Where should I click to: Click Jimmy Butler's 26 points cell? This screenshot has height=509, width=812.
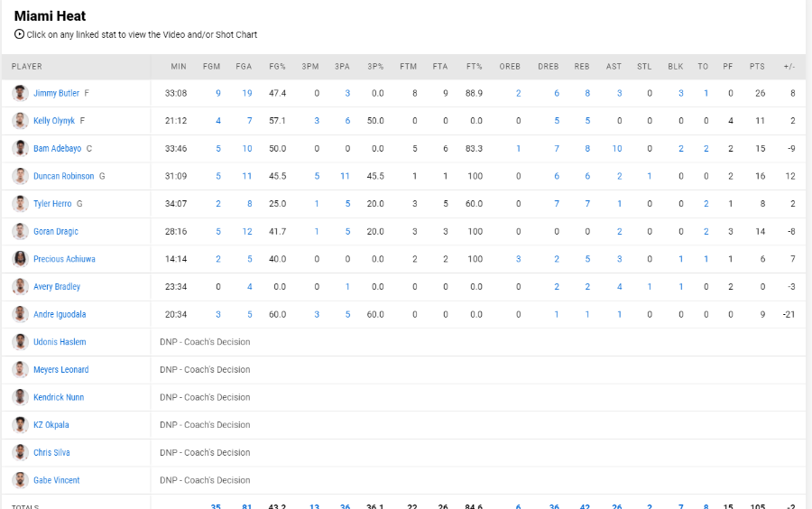760,93
